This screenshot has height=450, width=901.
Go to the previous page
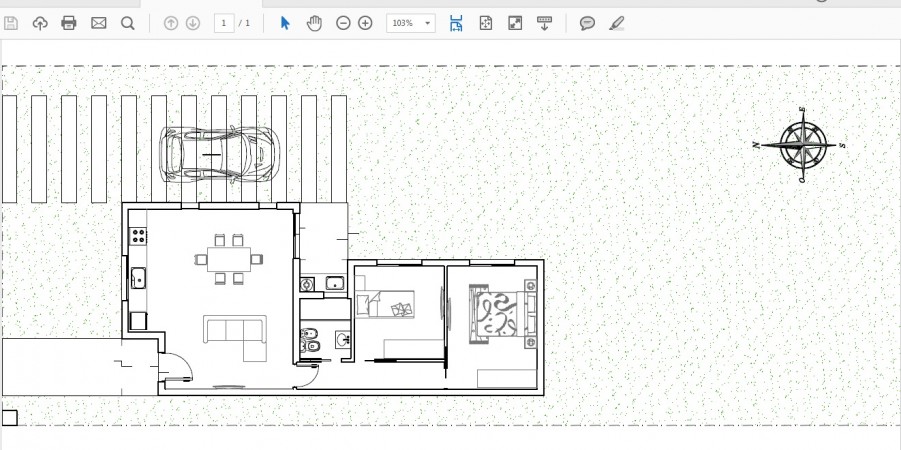pos(171,23)
